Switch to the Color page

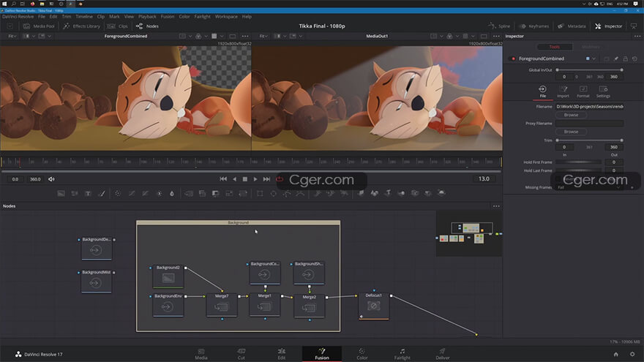tap(362, 354)
